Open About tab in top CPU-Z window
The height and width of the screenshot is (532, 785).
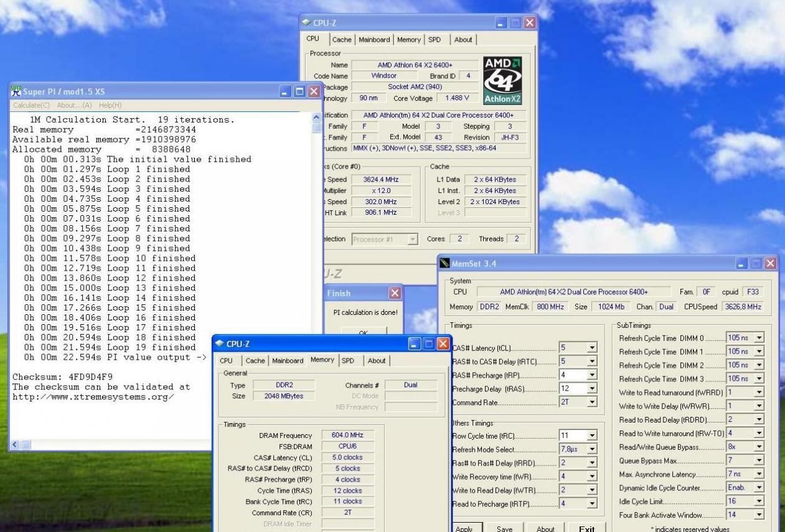[463, 40]
